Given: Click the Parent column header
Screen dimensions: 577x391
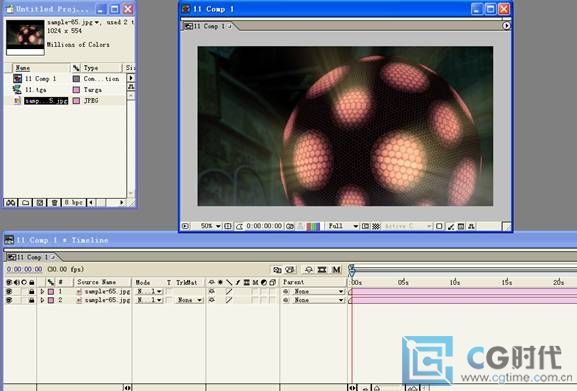Looking at the screenshot, I should [314, 282].
